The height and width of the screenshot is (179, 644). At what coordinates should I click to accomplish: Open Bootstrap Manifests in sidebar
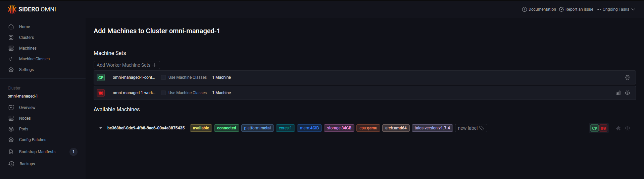(x=37, y=152)
